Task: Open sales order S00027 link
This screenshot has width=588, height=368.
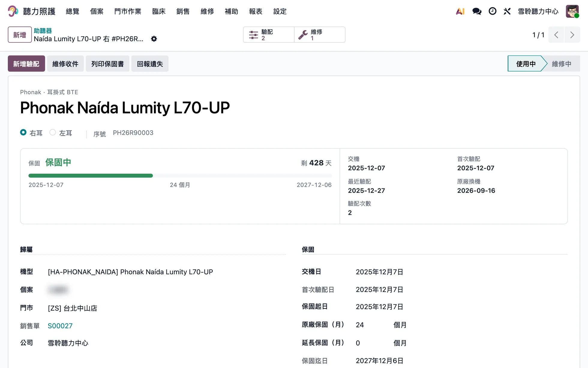Action: [x=60, y=326]
